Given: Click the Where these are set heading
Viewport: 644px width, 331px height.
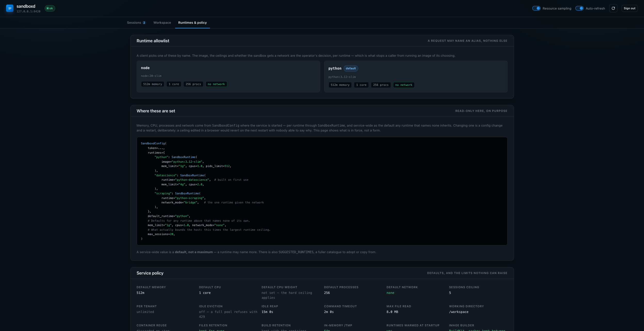Looking at the screenshot, I should pos(156,111).
